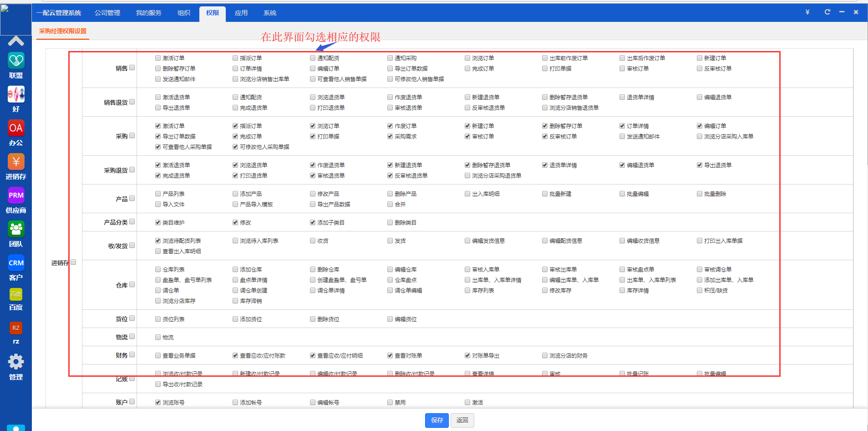This screenshot has height=431, width=868.
Task: Toggle the 仓库 group checkbox
Action: click(132, 285)
